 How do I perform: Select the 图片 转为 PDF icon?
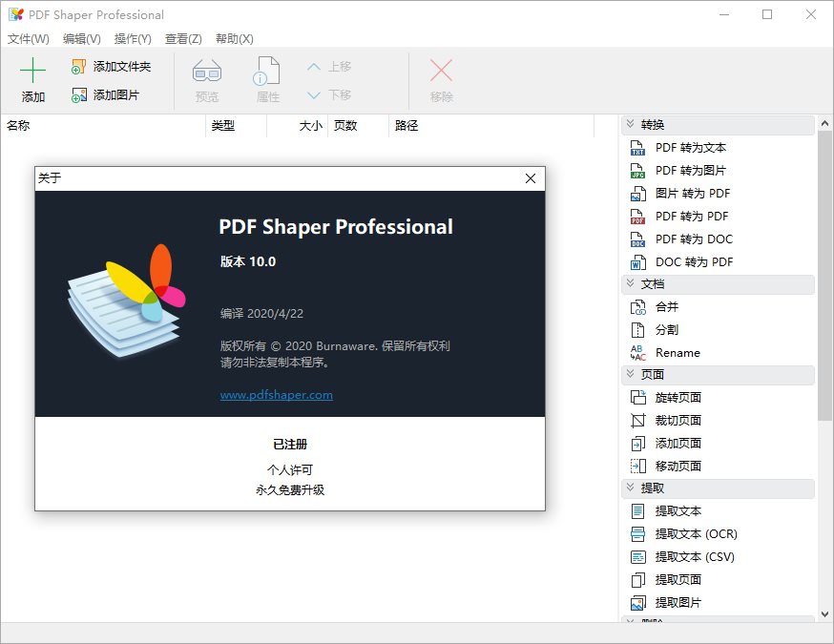[637, 194]
